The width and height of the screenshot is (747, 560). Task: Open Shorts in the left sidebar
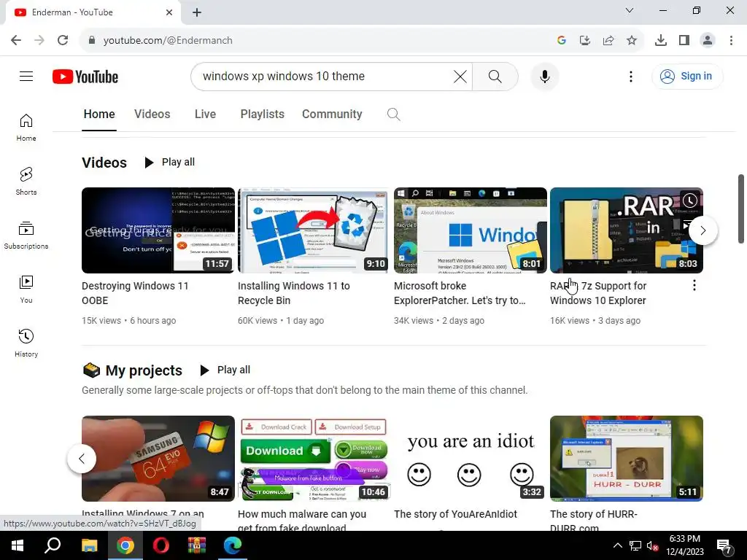[x=26, y=182]
